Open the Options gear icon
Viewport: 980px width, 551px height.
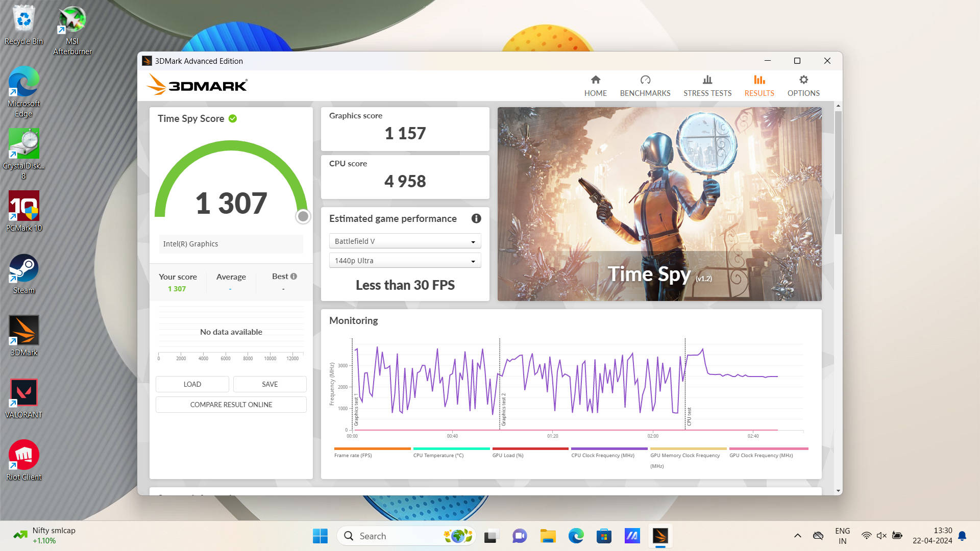(803, 80)
